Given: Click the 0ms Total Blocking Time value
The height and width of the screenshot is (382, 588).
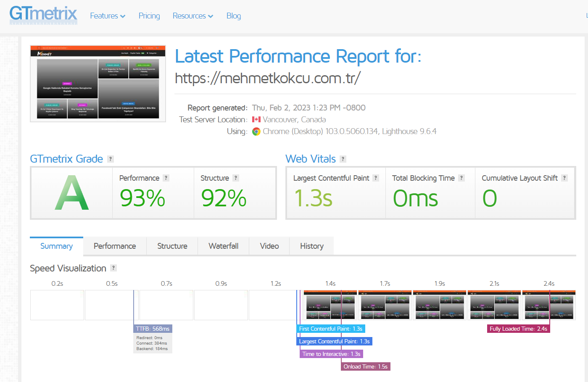Looking at the screenshot, I should coord(415,198).
